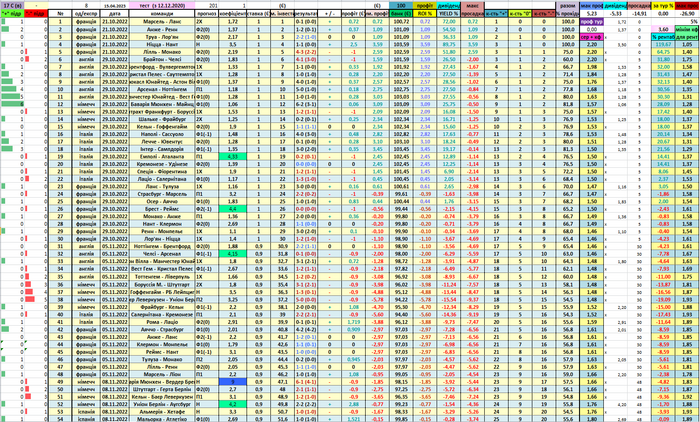Click the "Ніцца - Нант" match cell
This screenshot has height=422, width=700.
(x=162, y=44)
